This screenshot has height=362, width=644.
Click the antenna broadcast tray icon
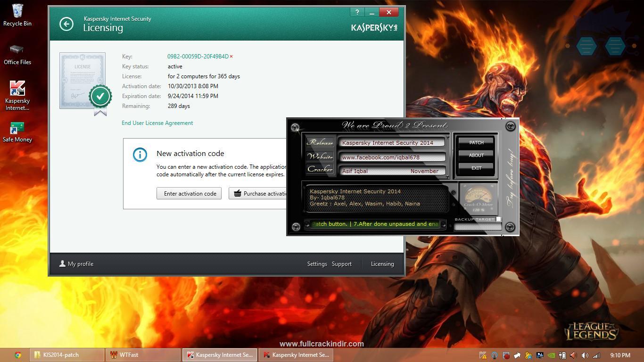[x=495, y=355]
